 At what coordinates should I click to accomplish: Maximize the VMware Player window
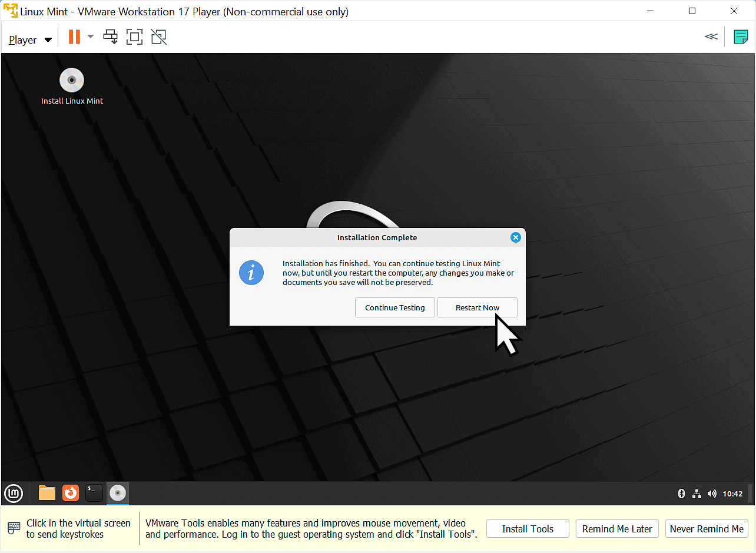pos(692,11)
